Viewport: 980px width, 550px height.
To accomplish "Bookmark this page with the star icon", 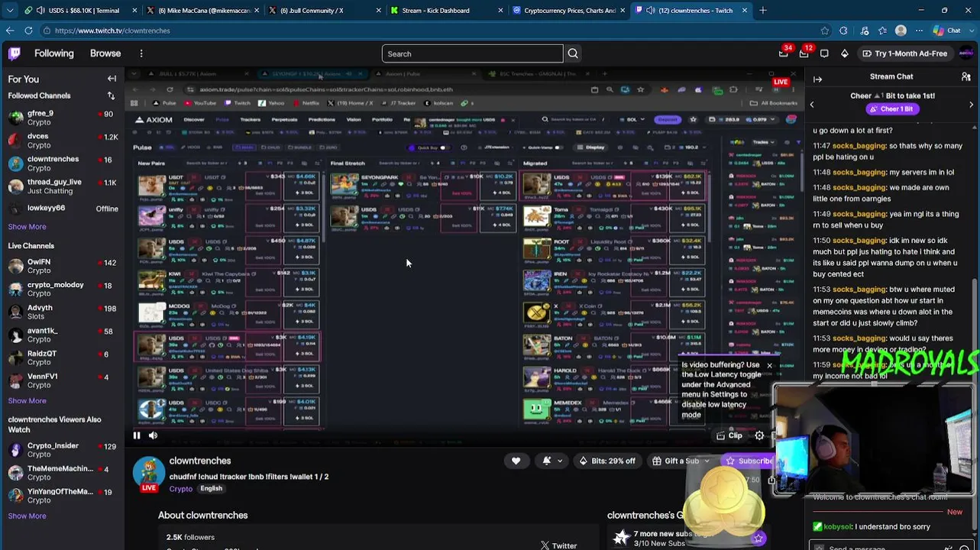I will 824,31.
